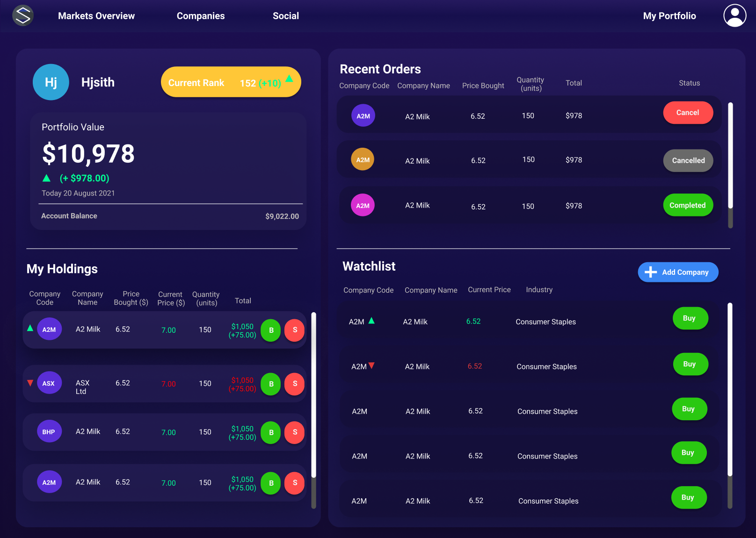Click the orange A2M badge in the Cancelled order row
The width and height of the screenshot is (756, 538).
click(363, 159)
